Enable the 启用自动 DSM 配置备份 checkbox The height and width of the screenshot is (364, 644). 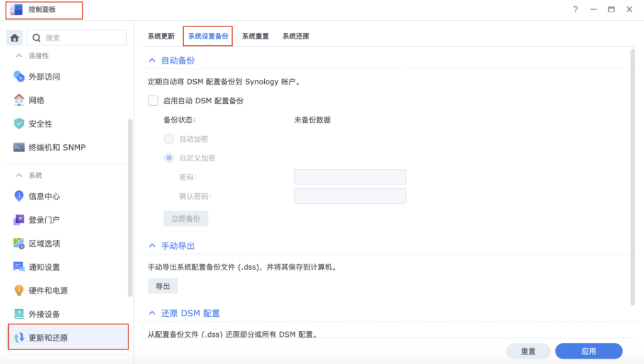point(153,101)
